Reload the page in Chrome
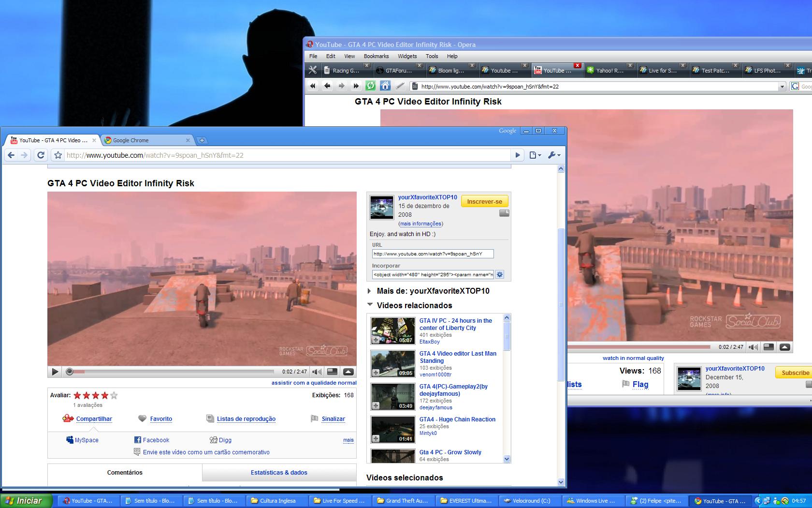The width and height of the screenshot is (812, 508). pyautogui.click(x=41, y=155)
